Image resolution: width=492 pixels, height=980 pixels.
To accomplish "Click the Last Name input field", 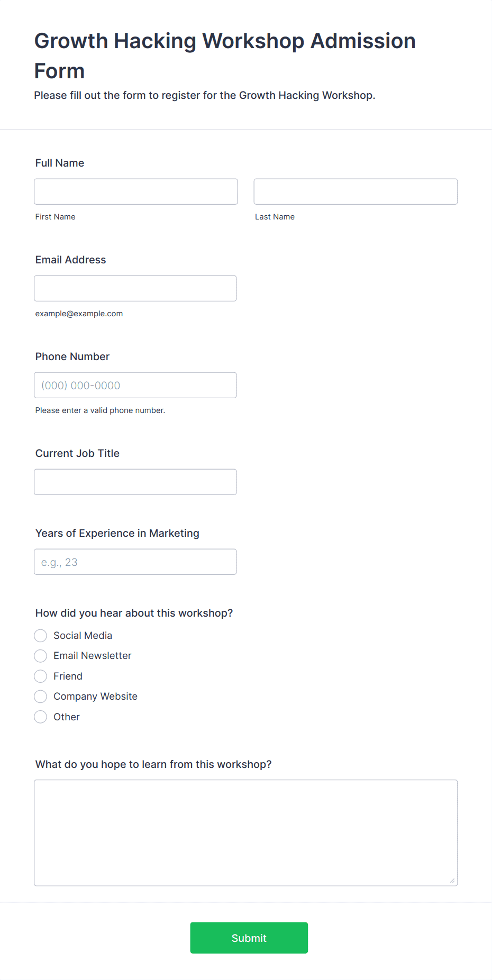I will pos(356,191).
